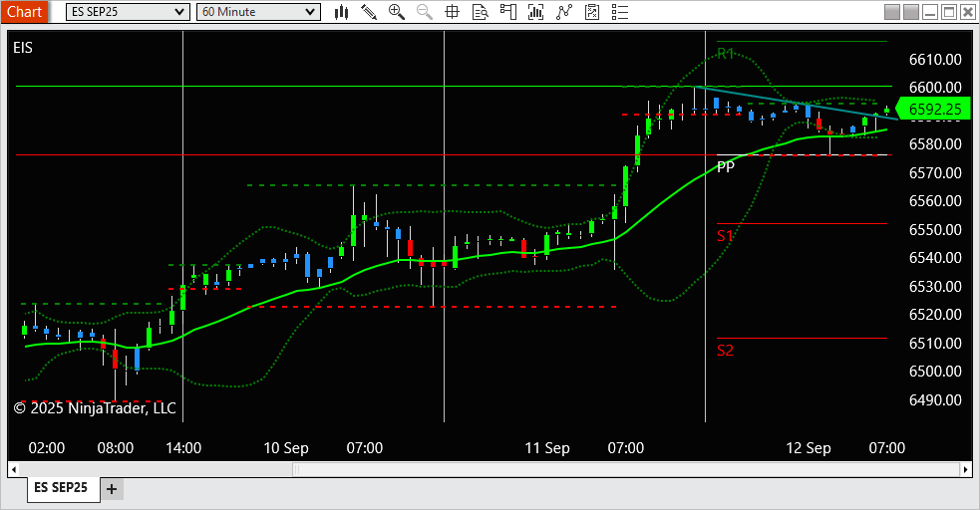The width and height of the screenshot is (980, 510).
Task: Click the bar type candlestick icon
Action: 341,12
